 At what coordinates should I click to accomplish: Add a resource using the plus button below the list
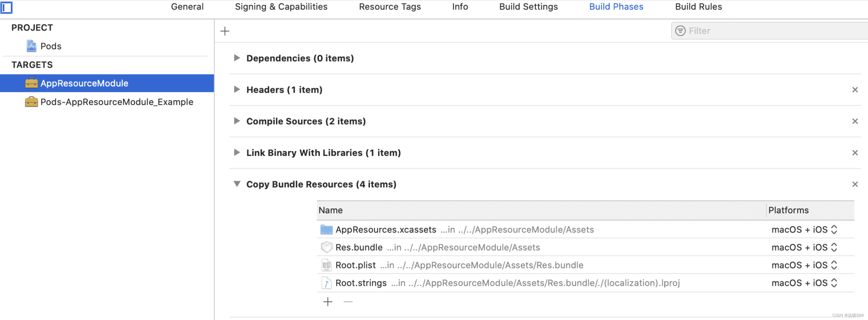tap(327, 302)
